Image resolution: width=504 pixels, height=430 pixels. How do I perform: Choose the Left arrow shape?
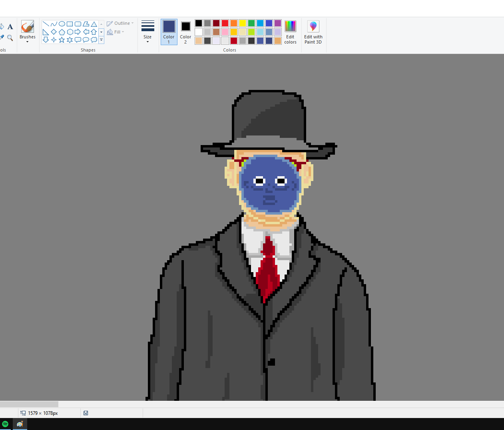86,32
